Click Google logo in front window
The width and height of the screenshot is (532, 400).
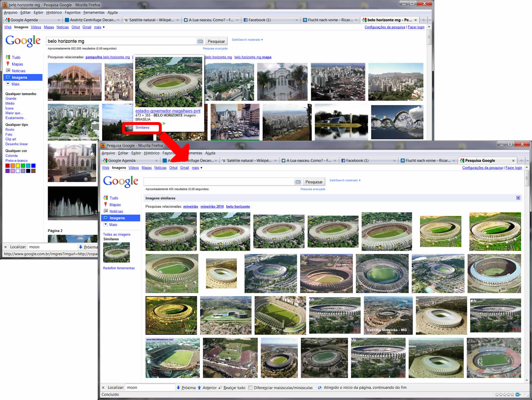click(121, 182)
